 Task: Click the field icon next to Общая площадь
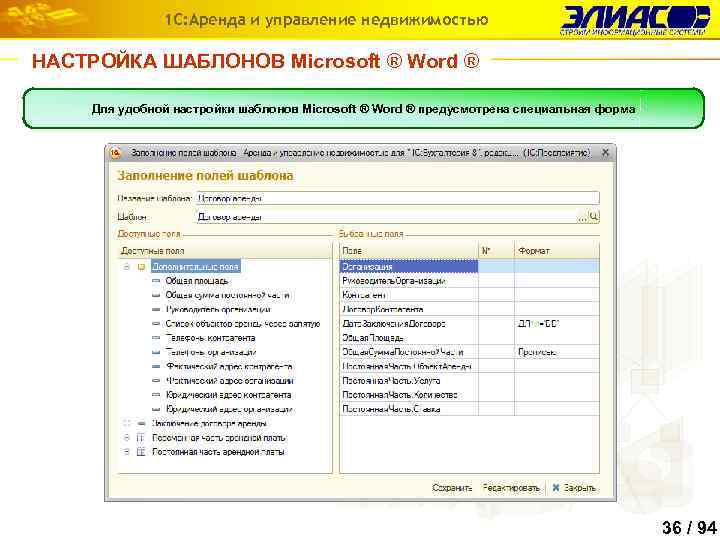pos(156,281)
